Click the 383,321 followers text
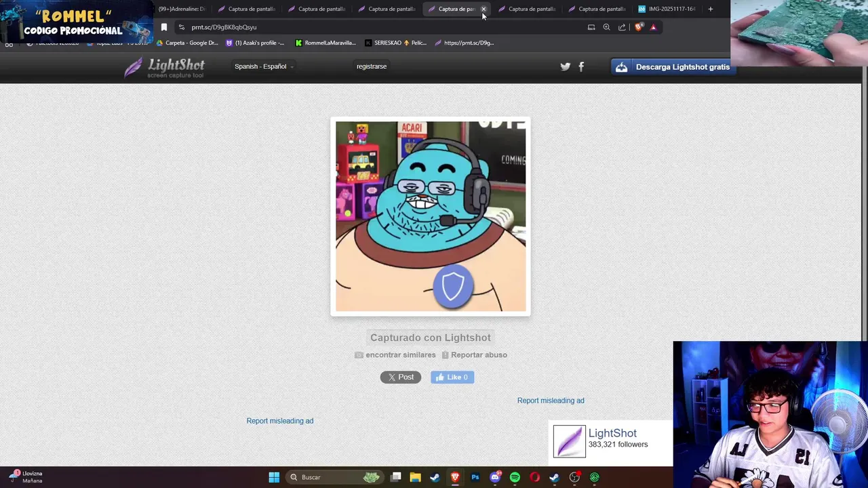Screen dimensions: 868x488 [618, 445]
